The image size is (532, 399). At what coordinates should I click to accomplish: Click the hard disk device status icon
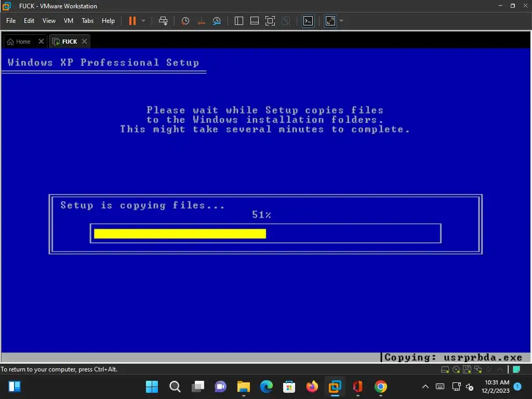pyautogui.click(x=445, y=370)
